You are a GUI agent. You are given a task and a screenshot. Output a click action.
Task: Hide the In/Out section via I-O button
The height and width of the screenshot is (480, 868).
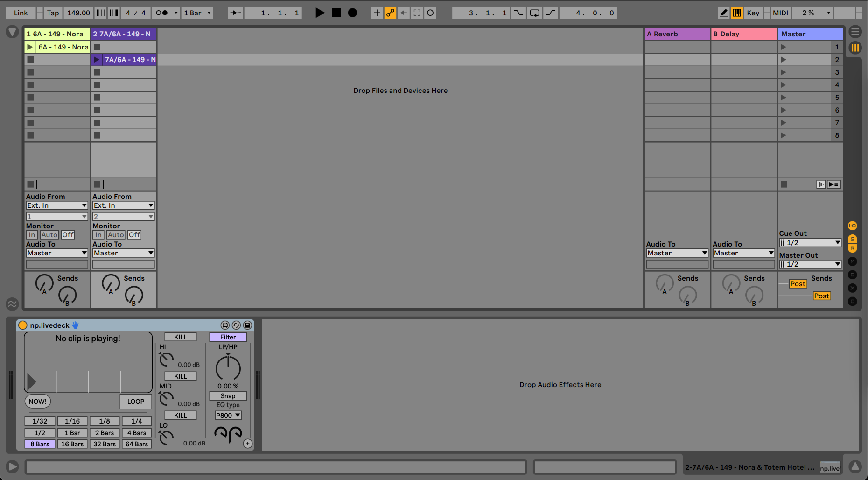(x=853, y=226)
